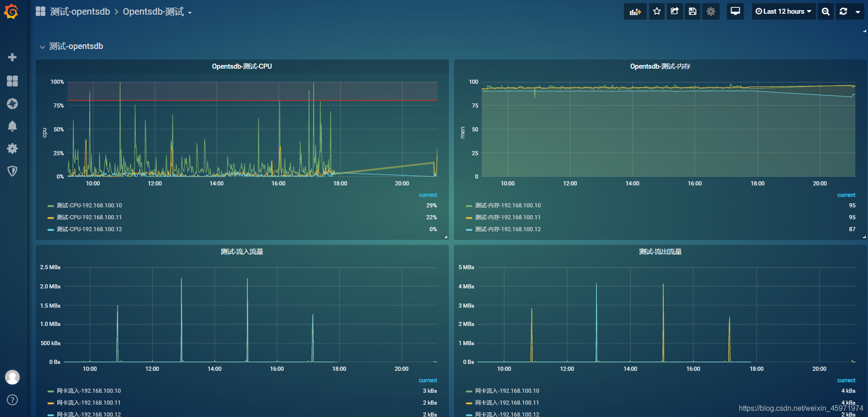This screenshot has width=868, height=417.
Task: Click the 3 kBs current value in 流入流量 legend
Action: coord(430,391)
